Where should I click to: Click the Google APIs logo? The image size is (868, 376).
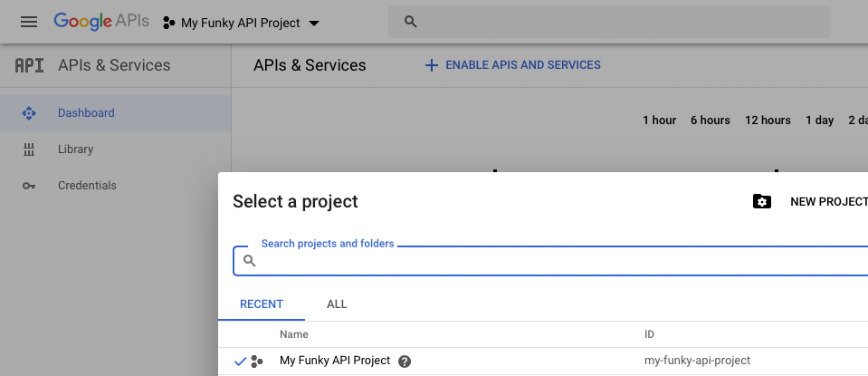click(101, 22)
